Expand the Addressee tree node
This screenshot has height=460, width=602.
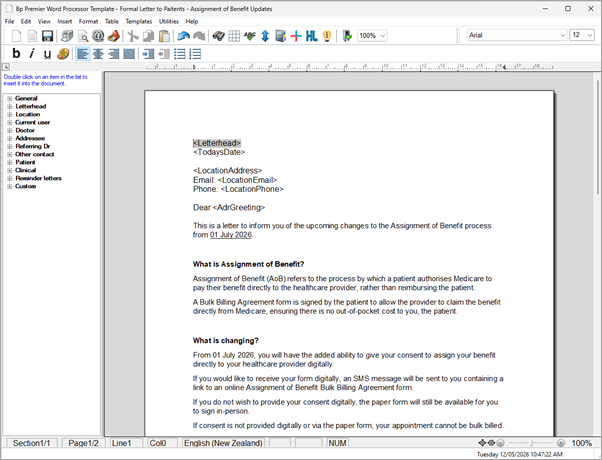[x=10, y=138]
